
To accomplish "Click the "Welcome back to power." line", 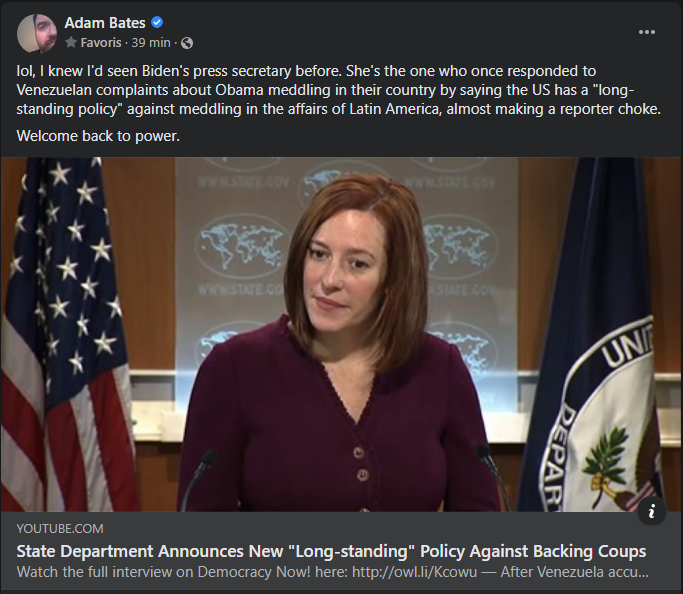I will click(x=98, y=136).
